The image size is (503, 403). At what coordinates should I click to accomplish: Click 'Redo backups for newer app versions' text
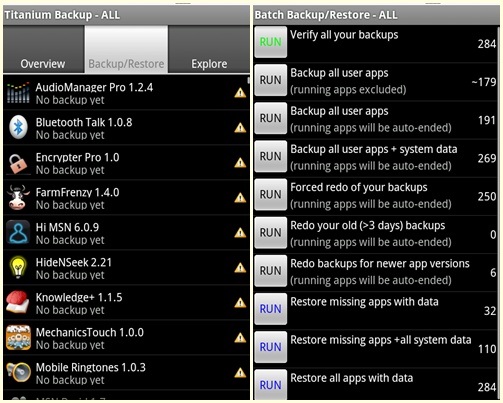coord(380,264)
